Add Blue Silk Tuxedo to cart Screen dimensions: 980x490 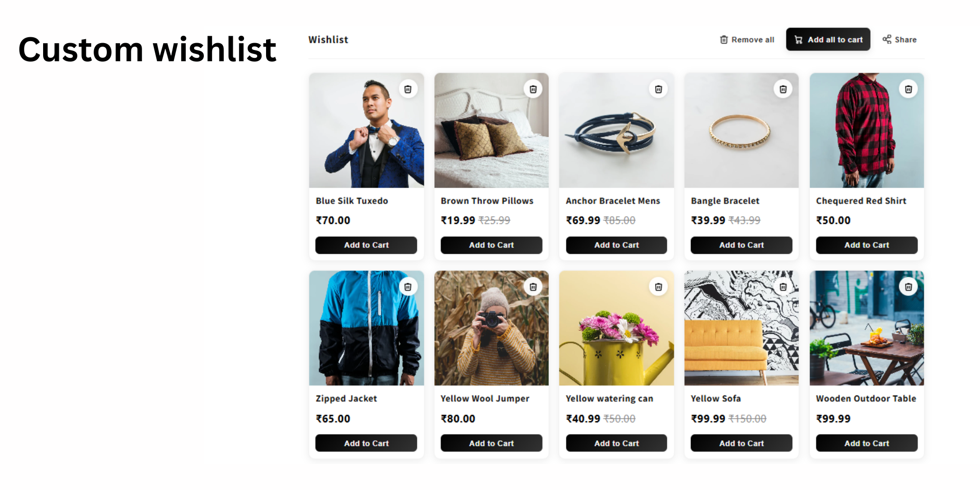pos(366,245)
